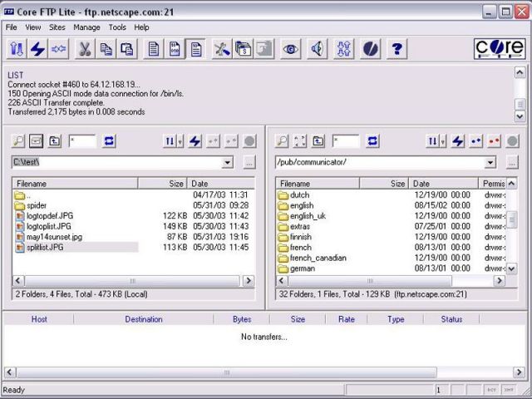Viewport: 532px width, 399px height.
Task: Click remote pane red dots disconnect icon
Action: coord(495,141)
